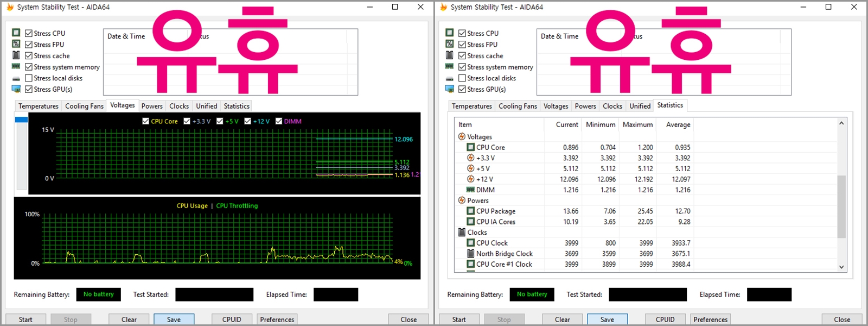Click memory stress icon in left window
This screenshot has width=868, height=326.
[16, 66]
